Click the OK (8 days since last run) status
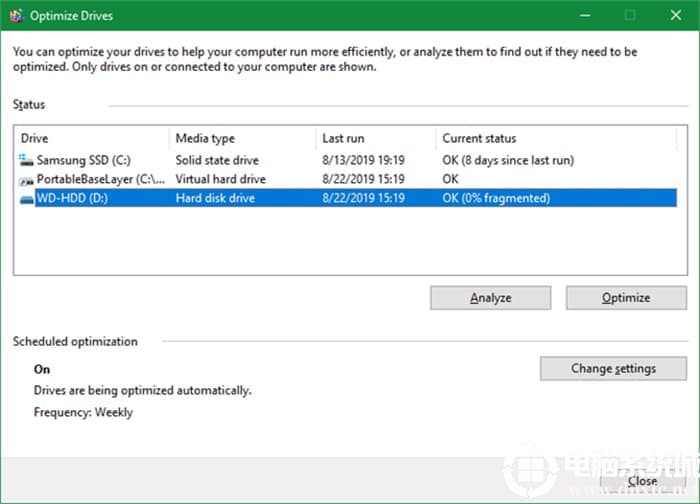The image size is (700, 504). tap(508, 160)
